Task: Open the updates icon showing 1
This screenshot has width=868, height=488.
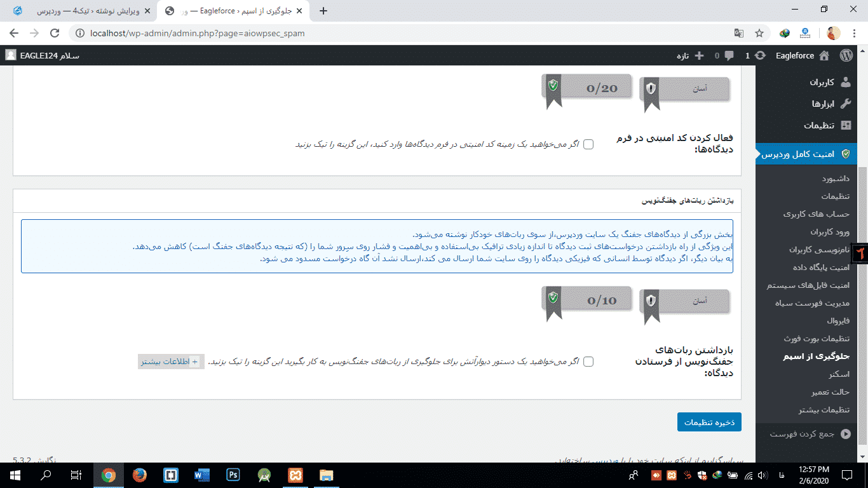Action: pyautogui.click(x=755, y=55)
